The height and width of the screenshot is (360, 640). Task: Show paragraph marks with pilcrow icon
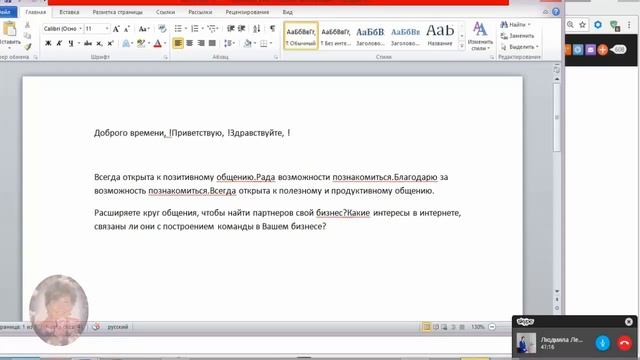[272, 28]
